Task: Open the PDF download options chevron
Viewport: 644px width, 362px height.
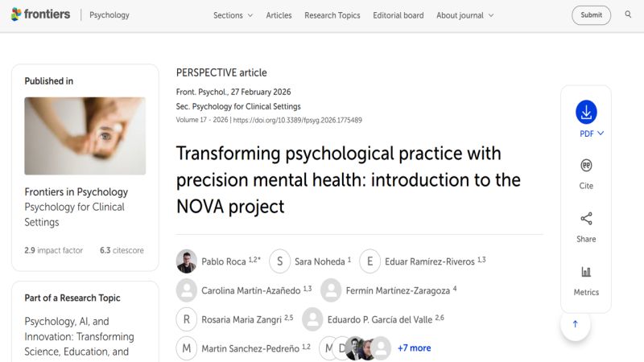Action: [x=601, y=134]
